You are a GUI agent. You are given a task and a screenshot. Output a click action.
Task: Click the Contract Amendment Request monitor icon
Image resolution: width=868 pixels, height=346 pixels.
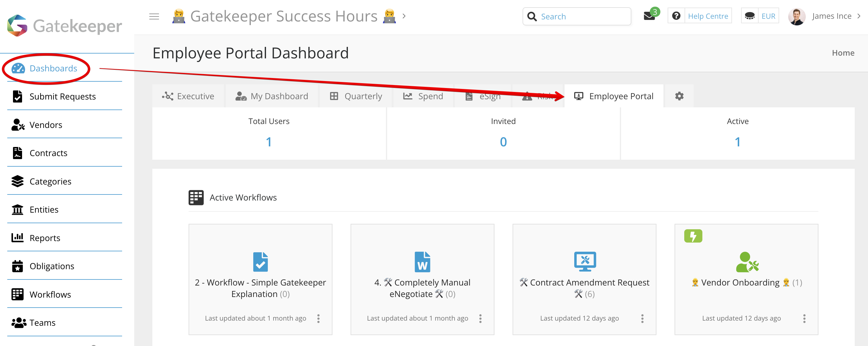tap(585, 262)
